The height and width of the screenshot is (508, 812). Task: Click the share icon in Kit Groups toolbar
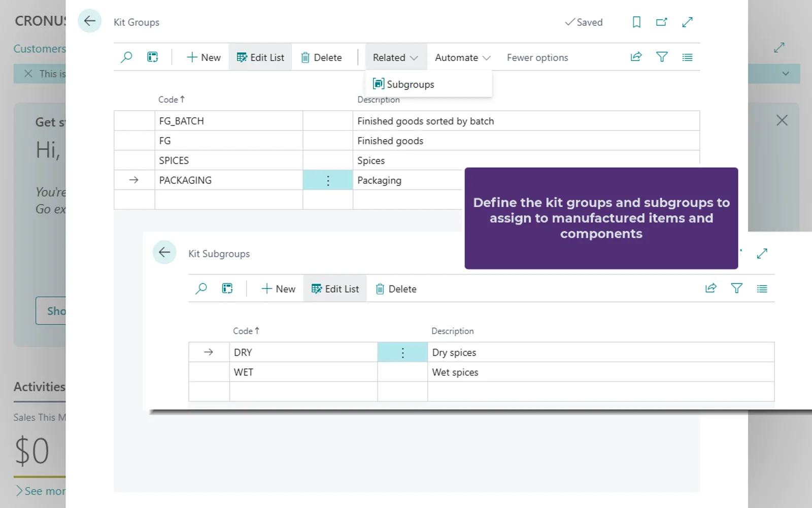pos(636,57)
